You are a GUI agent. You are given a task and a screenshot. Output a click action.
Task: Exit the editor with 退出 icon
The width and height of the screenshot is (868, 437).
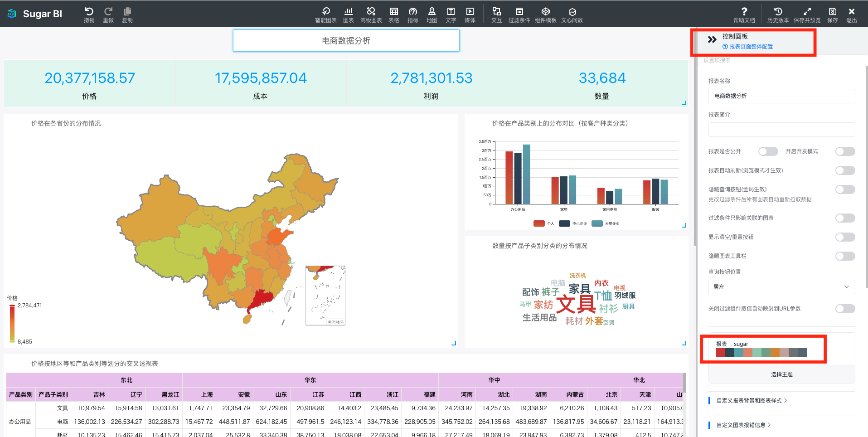tap(852, 15)
